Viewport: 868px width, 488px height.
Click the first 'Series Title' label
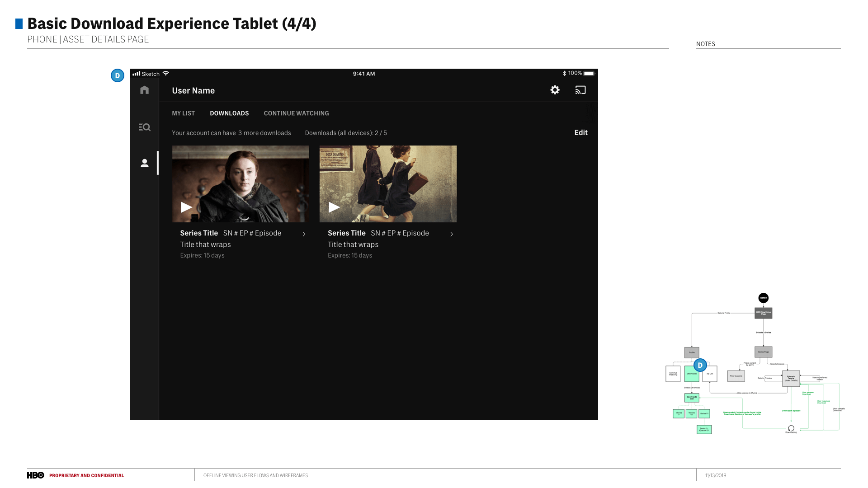click(199, 233)
